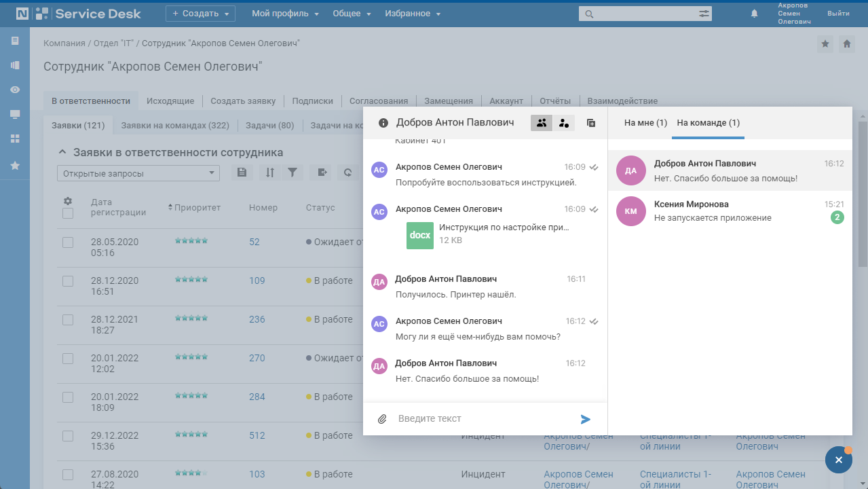
Task: Open table column settings gear
Action: click(68, 201)
